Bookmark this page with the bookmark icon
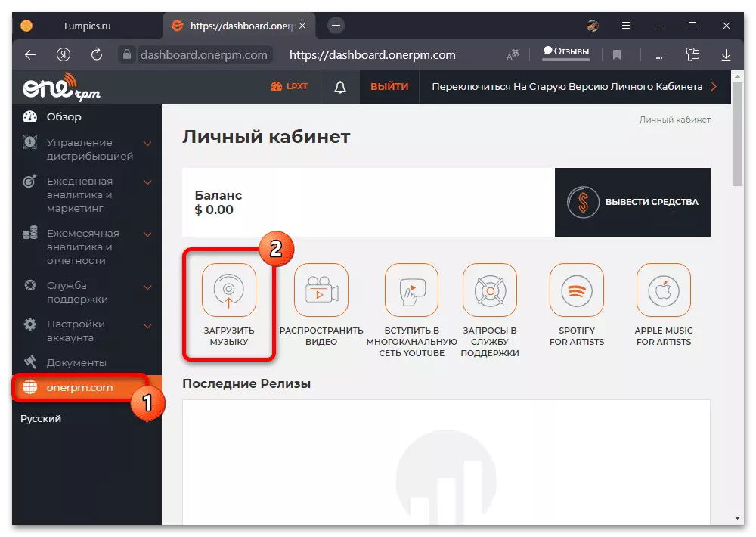 pos(617,55)
